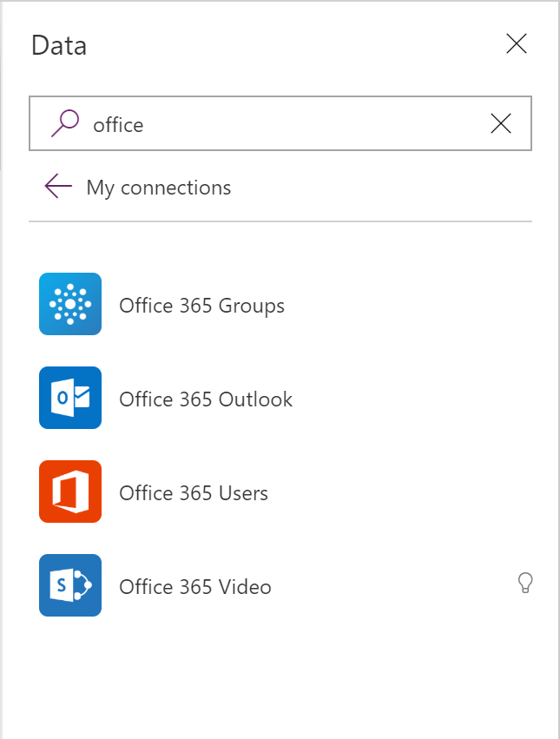560x739 pixels.
Task: Choose Office 365 Video connector text
Action: 195,587
